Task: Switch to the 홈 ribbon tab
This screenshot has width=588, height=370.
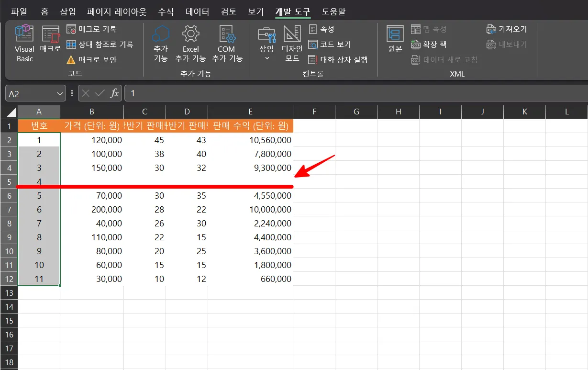Action: click(44, 11)
